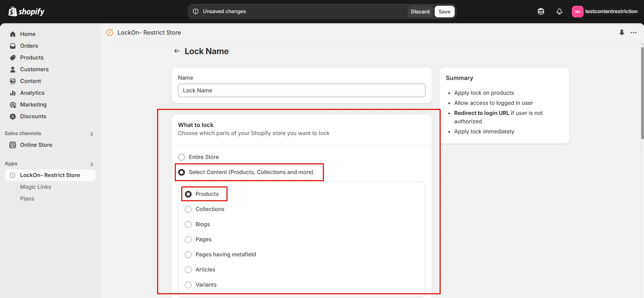
Task: Click the Name input field
Action: (x=301, y=90)
